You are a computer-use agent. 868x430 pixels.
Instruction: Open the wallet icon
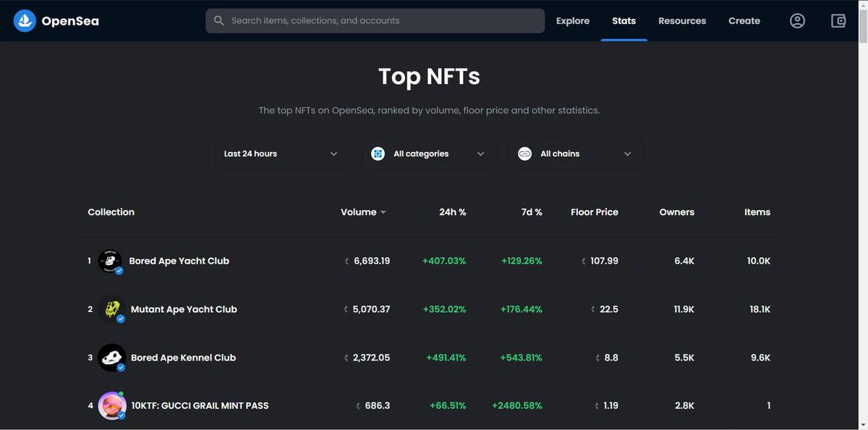838,21
